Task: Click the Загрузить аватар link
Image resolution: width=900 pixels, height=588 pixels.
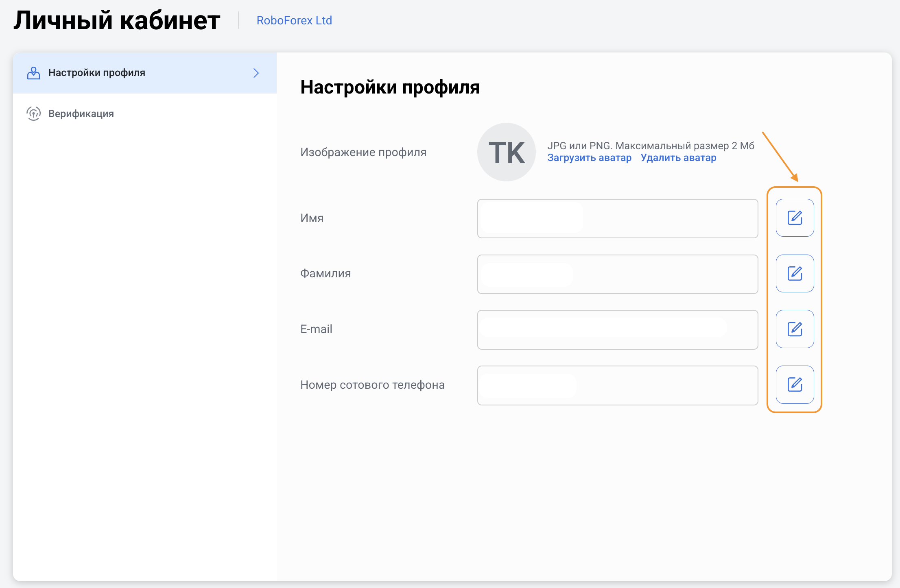Action: 589,158
